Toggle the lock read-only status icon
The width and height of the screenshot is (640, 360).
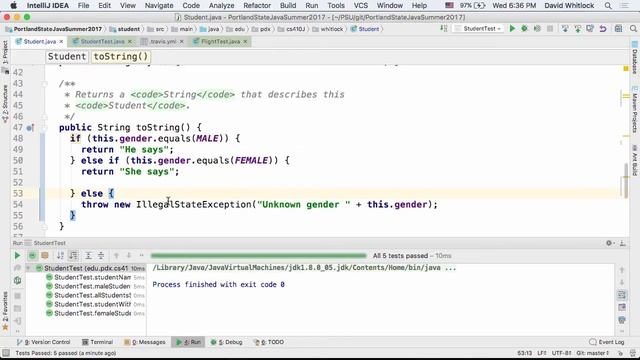[620, 353]
